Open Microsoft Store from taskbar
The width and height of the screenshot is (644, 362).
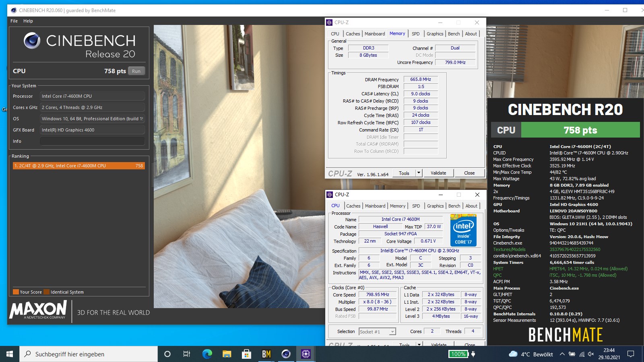tap(246, 354)
